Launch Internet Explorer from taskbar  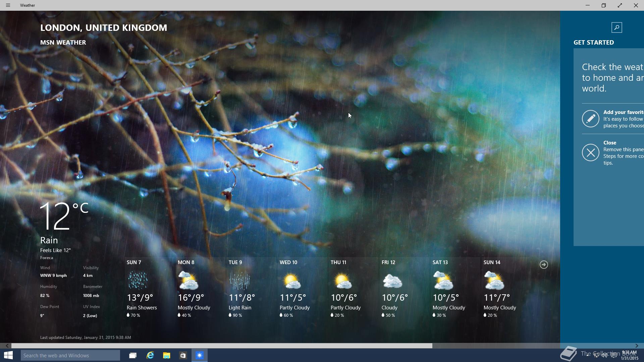pyautogui.click(x=150, y=355)
